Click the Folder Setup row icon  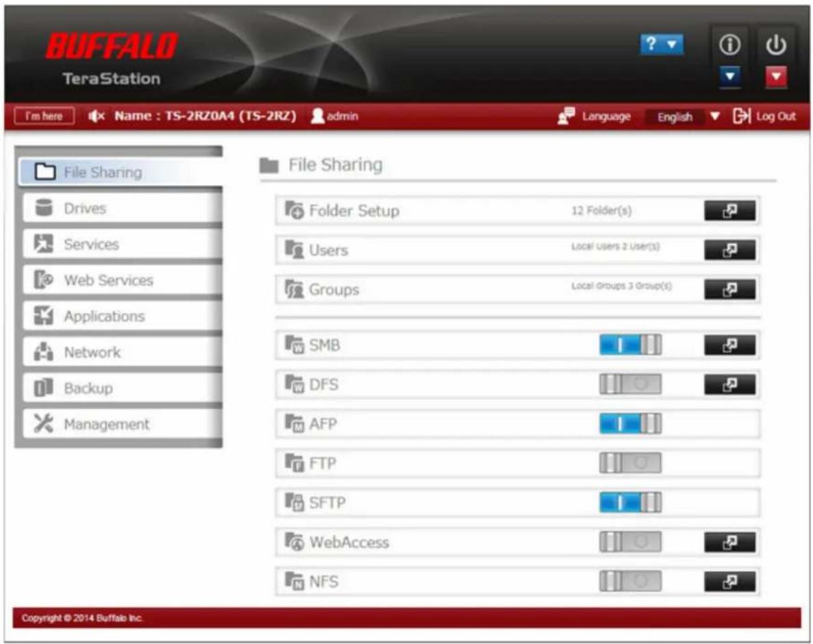[x=294, y=210]
